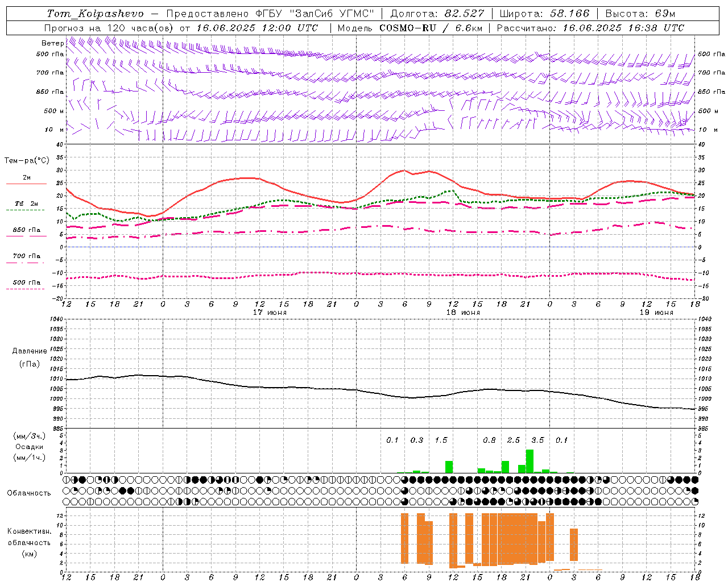Click the Рассчитано: 16.06.2025 16:38 UTC text
This screenshot has width=728, height=582.
coord(590,28)
